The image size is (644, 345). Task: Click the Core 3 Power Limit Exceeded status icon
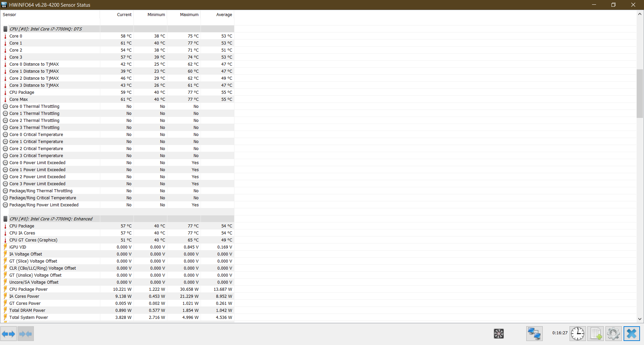5,184
